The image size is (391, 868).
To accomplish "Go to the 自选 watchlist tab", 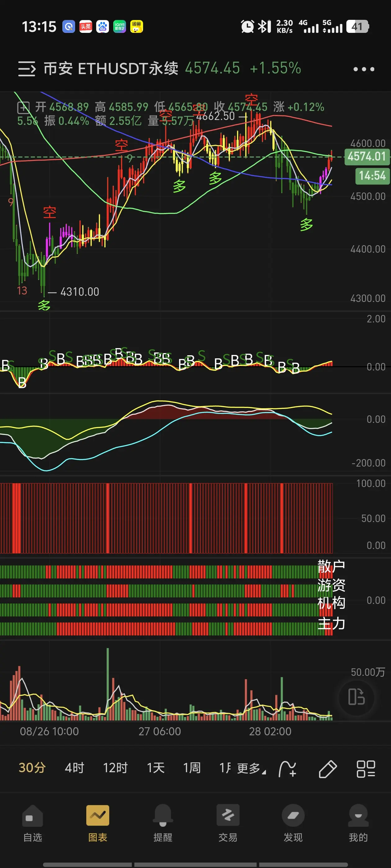I will point(32,823).
